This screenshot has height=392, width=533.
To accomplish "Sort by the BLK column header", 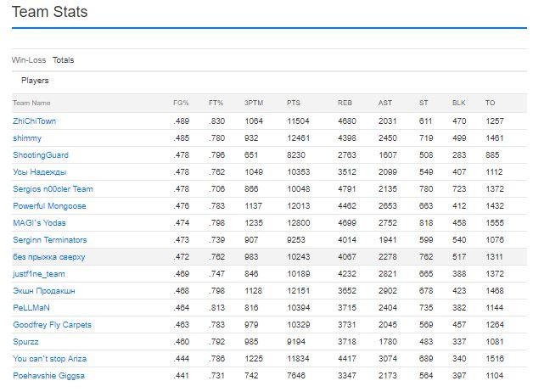I will click(458, 103).
